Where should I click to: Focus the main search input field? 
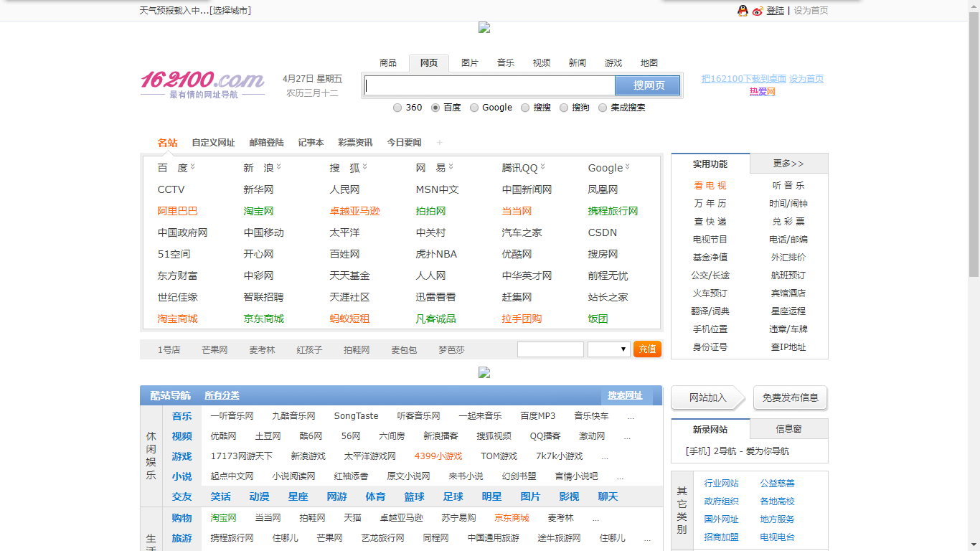click(x=490, y=85)
